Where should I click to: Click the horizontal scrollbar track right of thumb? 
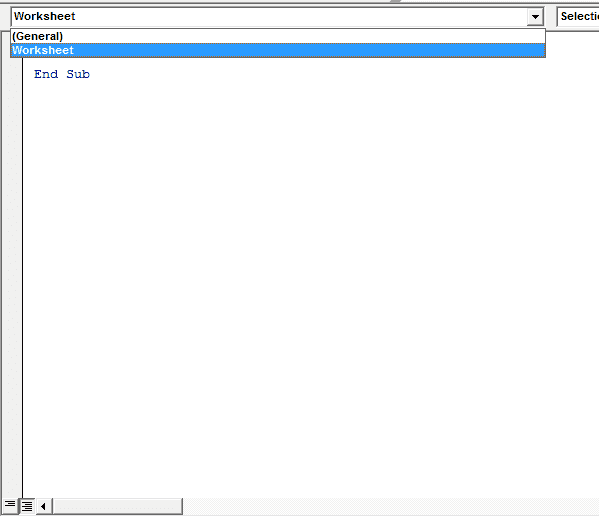[x=390, y=506]
